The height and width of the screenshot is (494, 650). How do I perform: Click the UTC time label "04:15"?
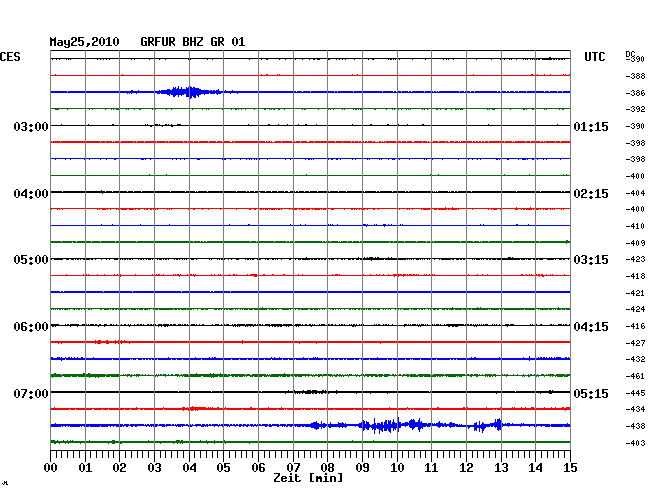(591, 327)
